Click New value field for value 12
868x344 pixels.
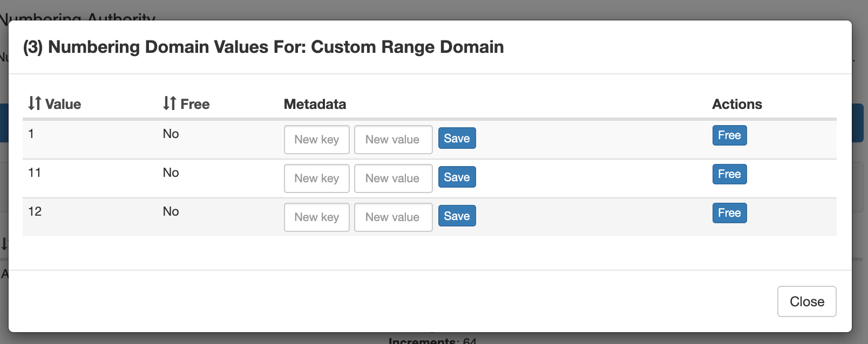393,217
